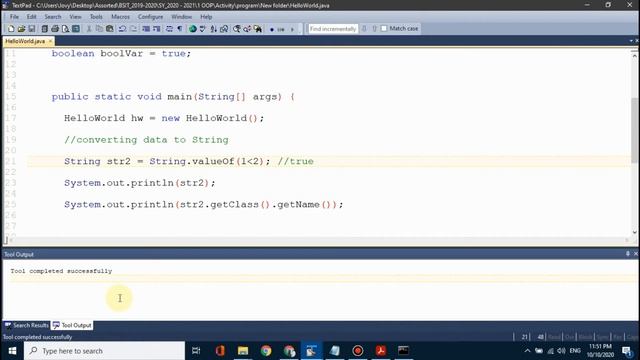Image resolution: width=640 pixels, height=360 pixels.
Task: Click the Copy toolbar icon
Action: click(99, 29)
